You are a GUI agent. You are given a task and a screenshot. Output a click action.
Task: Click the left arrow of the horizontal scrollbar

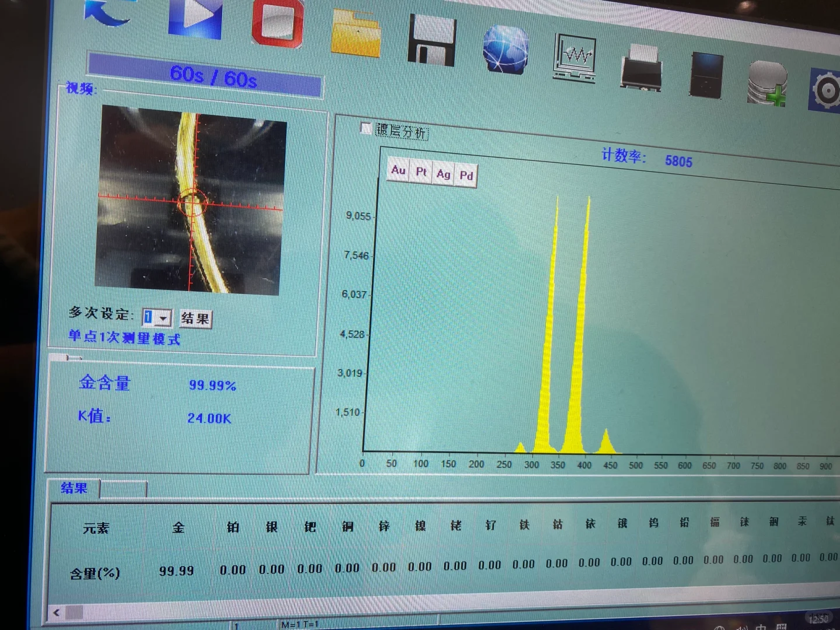pos(57,612)
